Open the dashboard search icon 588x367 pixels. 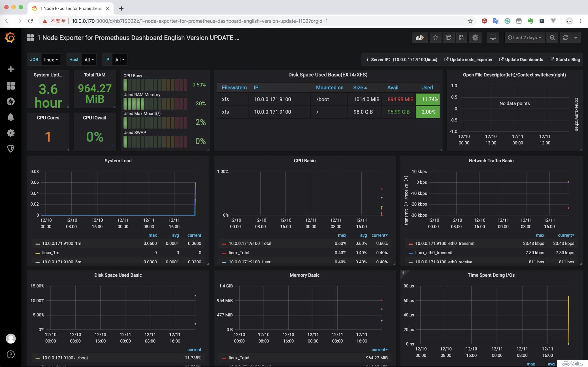(552, 38)
